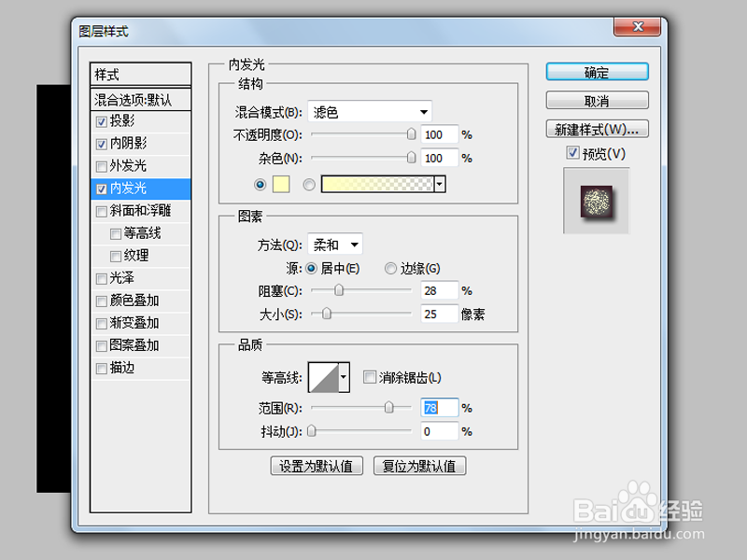Select 居中(E) source radio
This screenshot has height=560, width=747.
pos(311,269)
